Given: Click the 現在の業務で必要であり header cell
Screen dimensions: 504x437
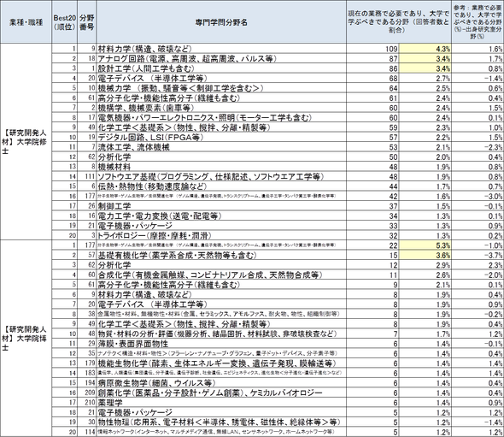Looking at the screenshot, I should (x=399, y=22).
